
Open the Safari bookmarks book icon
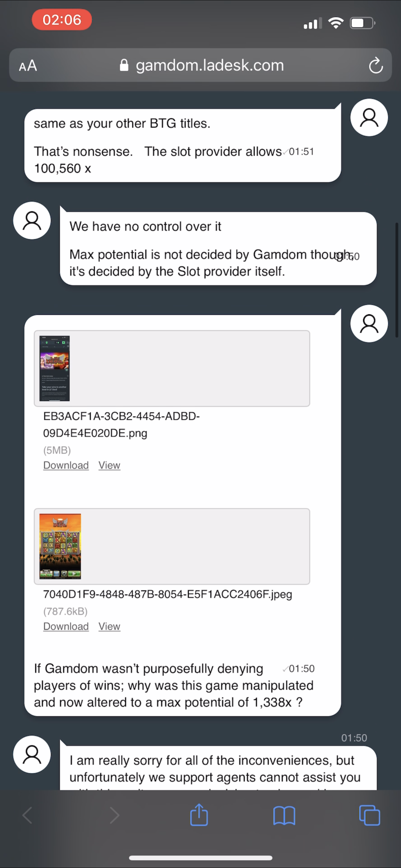click(x=284, y=816)
